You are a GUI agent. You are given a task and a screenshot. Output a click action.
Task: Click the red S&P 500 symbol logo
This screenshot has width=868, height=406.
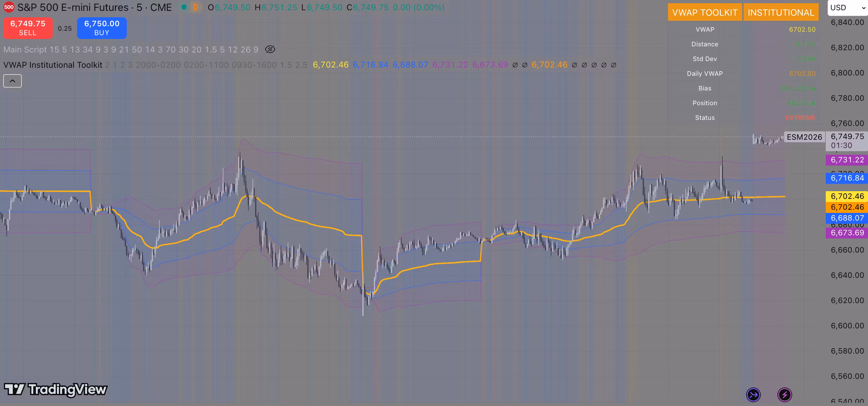[9, 7]
